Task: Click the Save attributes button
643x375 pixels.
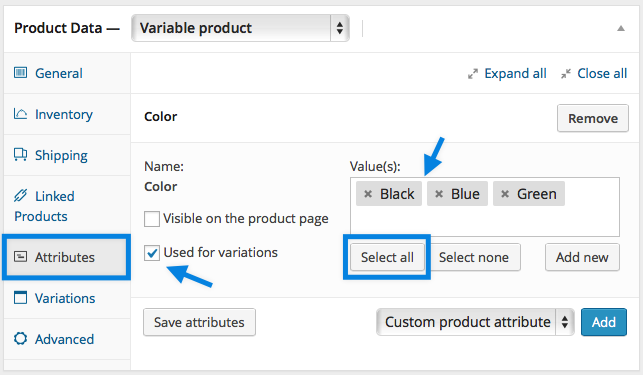Action: (x=199, y=322)
